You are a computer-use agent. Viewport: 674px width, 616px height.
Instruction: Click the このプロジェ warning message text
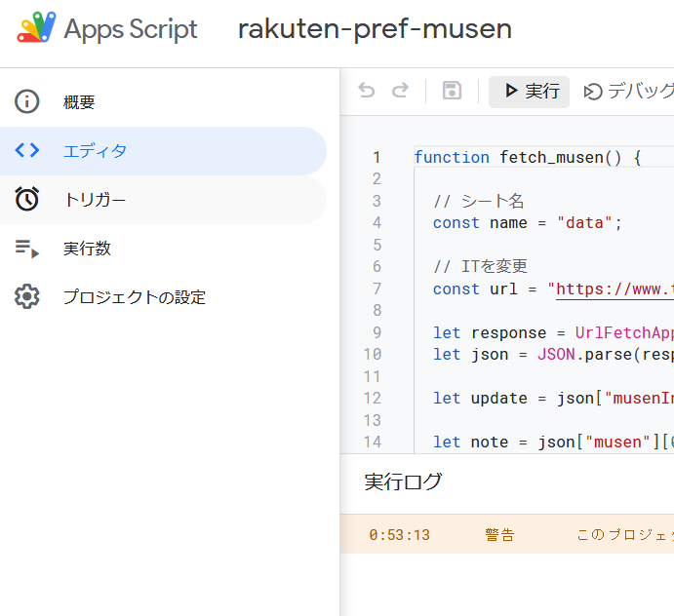click(x=625, y=535)
